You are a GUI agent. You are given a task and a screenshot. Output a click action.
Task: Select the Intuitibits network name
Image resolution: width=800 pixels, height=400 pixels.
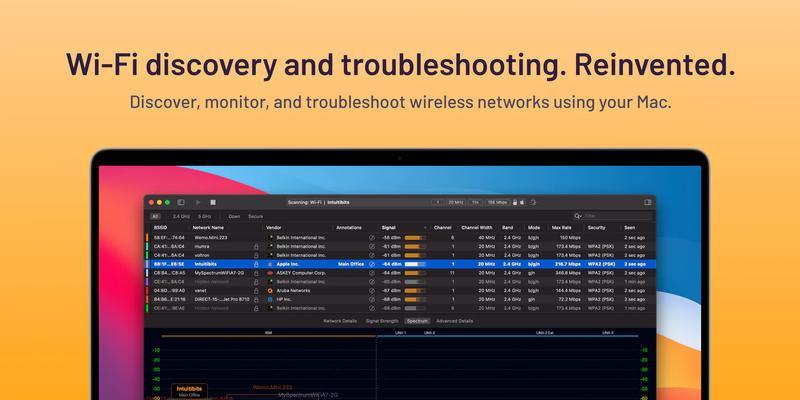tap(206, 264)
